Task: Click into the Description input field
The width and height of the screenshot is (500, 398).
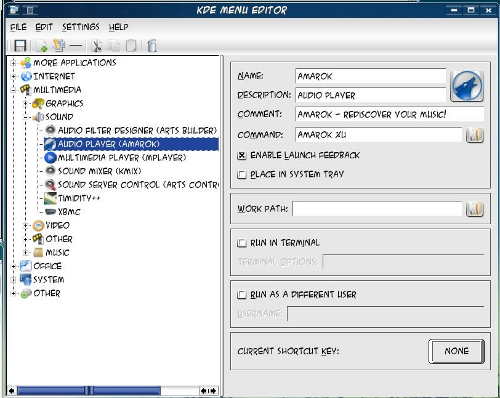Action: (x=370, y=95)
